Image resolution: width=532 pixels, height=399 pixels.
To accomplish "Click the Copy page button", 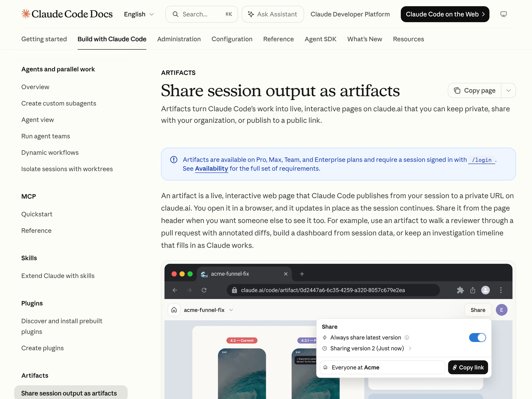I will click(x=475, y=91).
